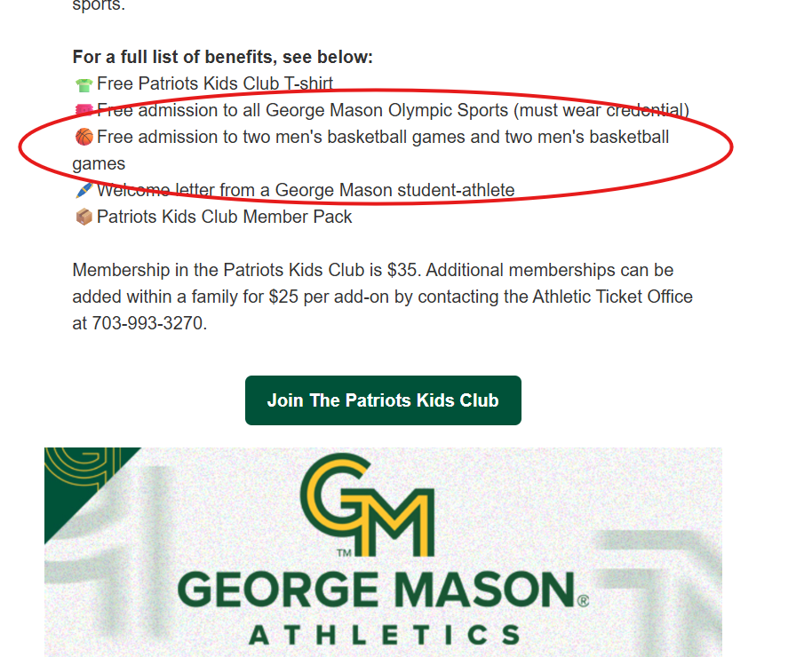
Task: Click the package box emoji icon
Action: tap(84, 217)
